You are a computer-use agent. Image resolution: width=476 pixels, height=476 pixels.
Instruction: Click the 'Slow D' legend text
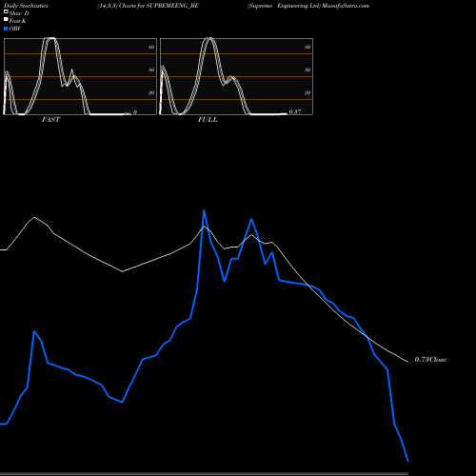point(19,13)
